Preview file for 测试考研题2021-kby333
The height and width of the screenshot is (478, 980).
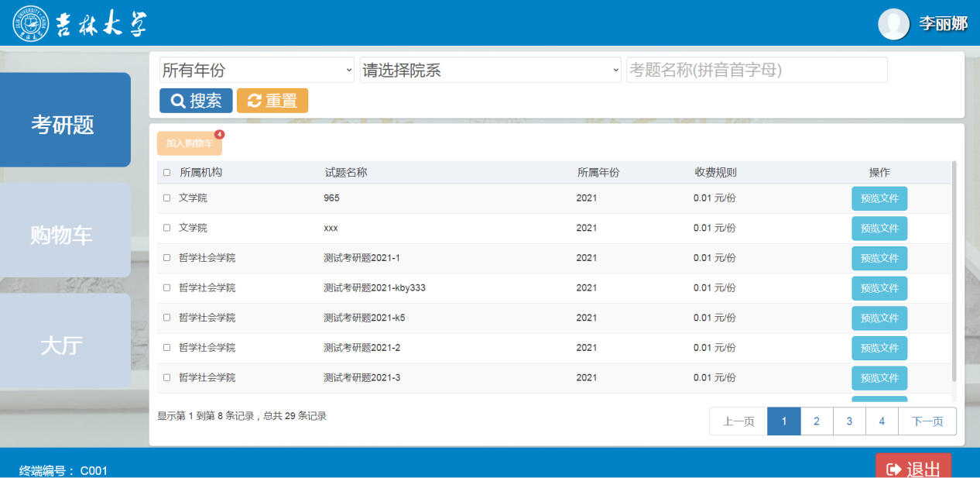pos(879,288)
